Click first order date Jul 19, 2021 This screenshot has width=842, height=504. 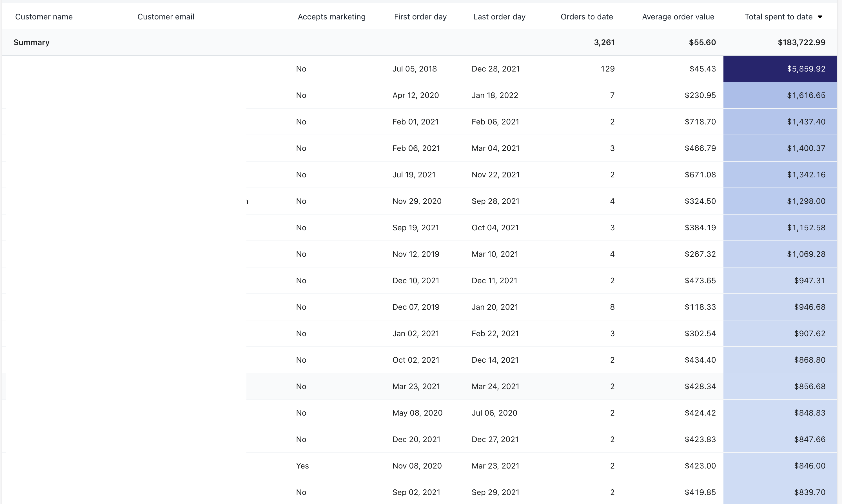(x=414, y=175)
